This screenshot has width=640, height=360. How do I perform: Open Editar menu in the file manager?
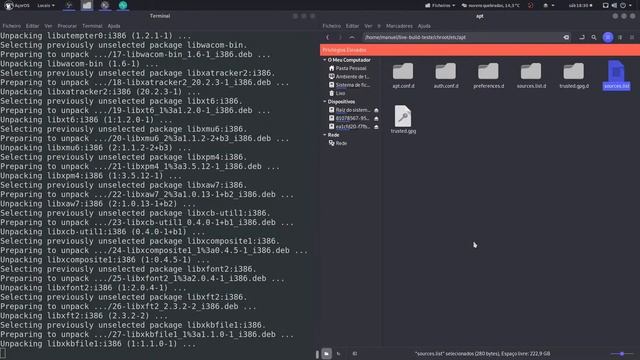(352, 26)
